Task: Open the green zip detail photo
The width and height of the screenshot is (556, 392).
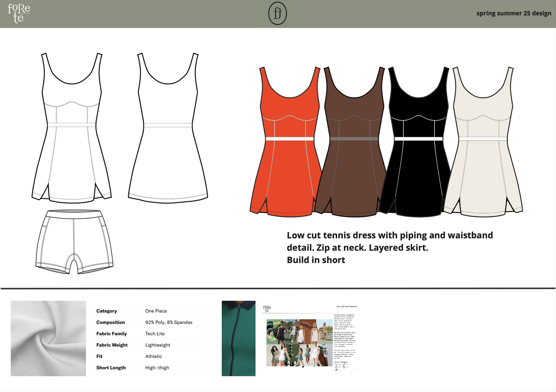Action: pyautogui.click(x=239, y=338)
